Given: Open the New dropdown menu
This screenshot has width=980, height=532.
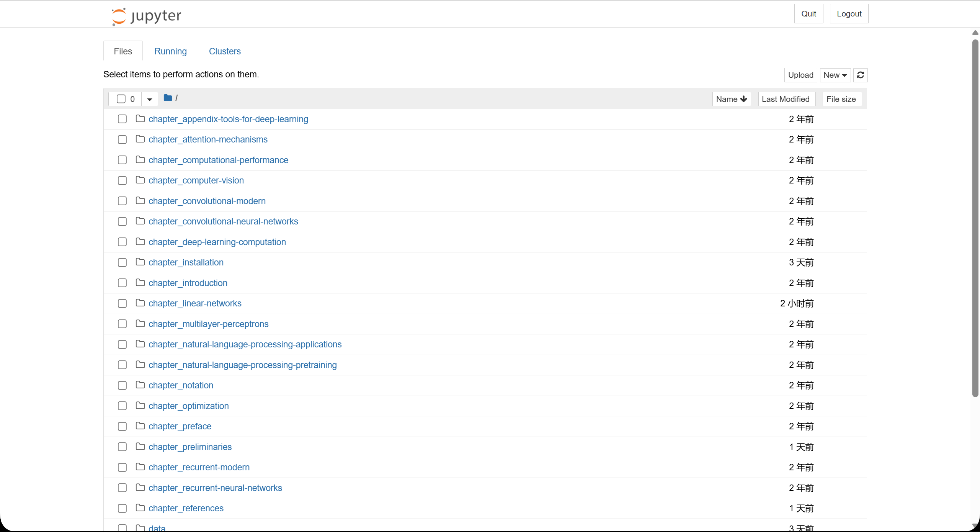Looking at the screenshot, I should coord(835,75).
